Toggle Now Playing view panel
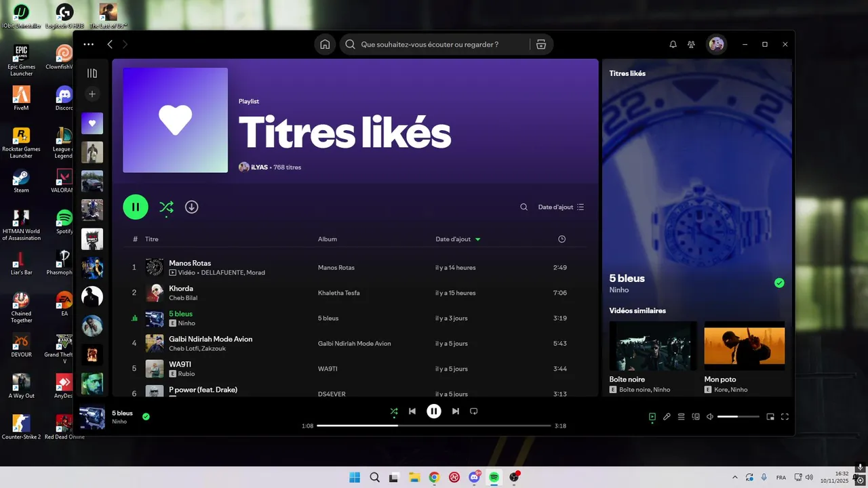 click(652, 417)
